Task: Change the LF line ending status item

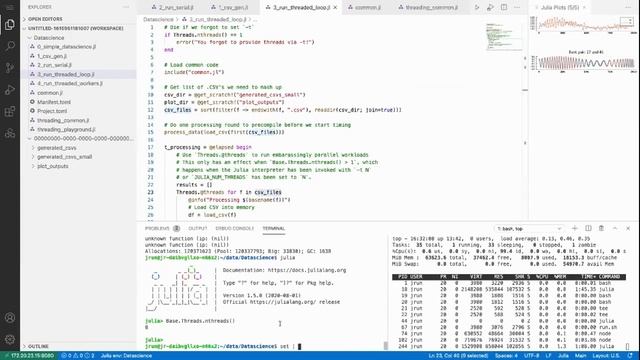Action: tap(548, 356)
